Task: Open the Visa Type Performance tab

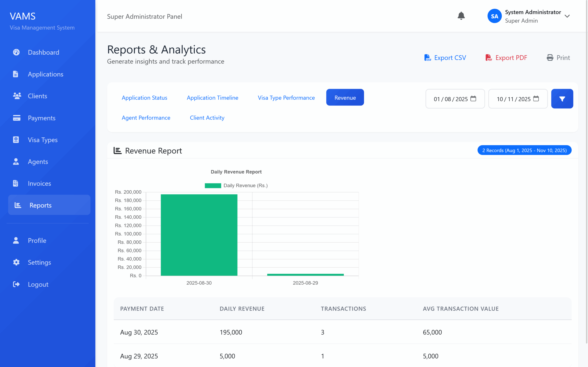Action: [286, 97]
